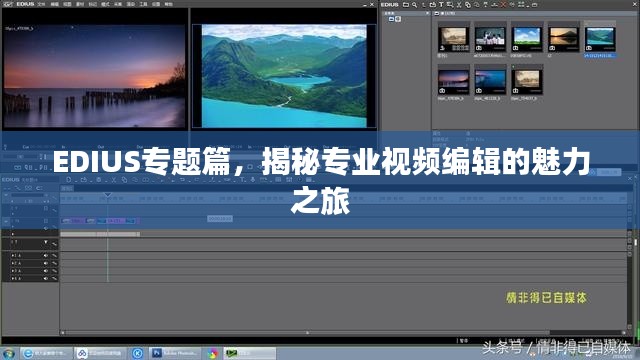Click the timeline playhead marker
This screenshot has height=360, width=640.
(107, 195)
